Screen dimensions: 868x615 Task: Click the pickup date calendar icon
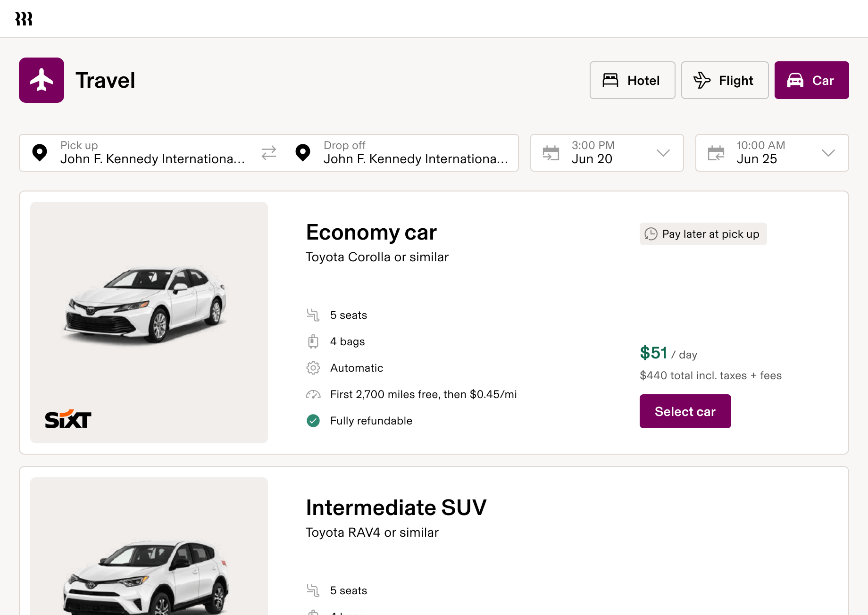pos(551,153)
